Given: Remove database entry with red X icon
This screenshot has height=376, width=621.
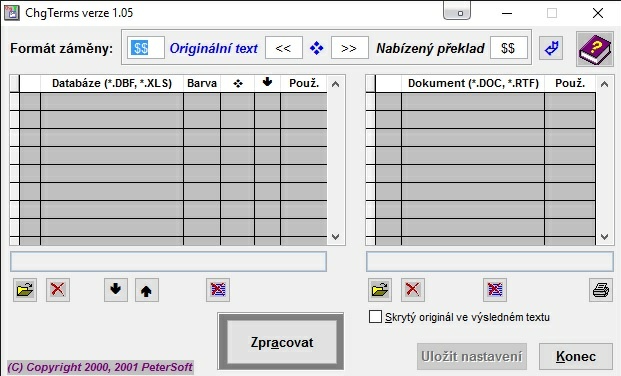Looking at the screenshot, I should click(58, 290).
